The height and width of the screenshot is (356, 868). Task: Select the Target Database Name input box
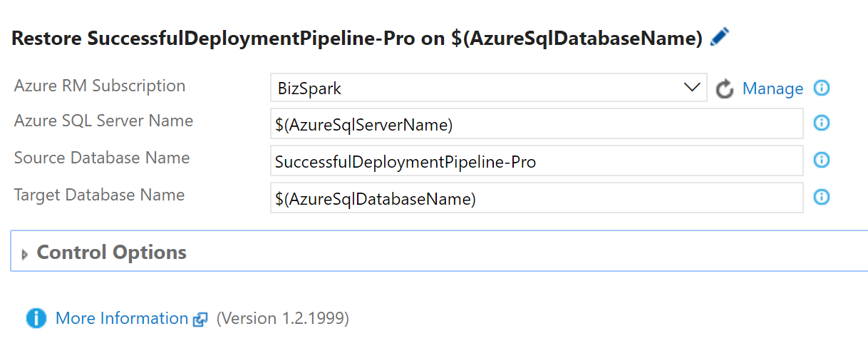point(536,198)
